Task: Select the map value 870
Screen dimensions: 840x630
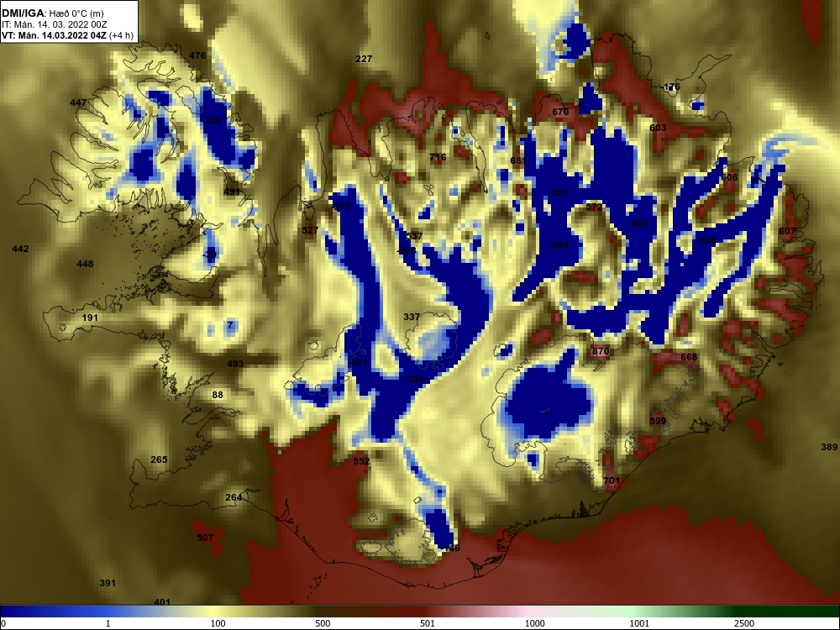Action: click(601, 352)
